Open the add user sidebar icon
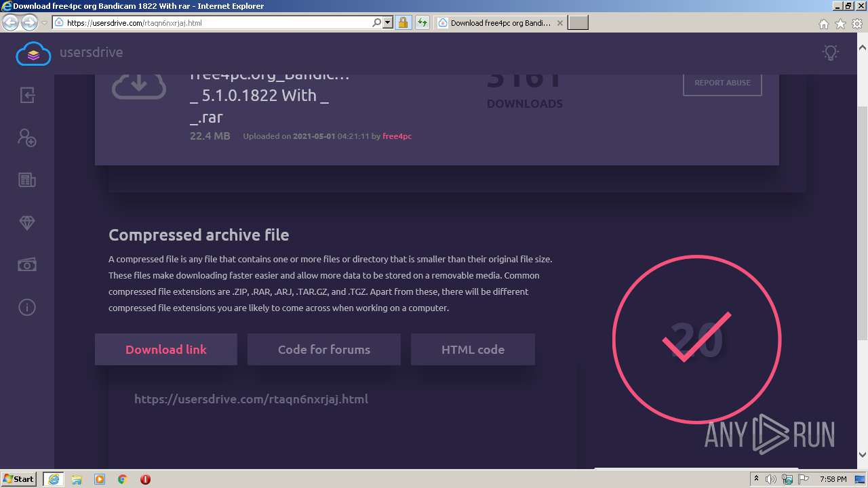868x488 pixels. (27, 138)
